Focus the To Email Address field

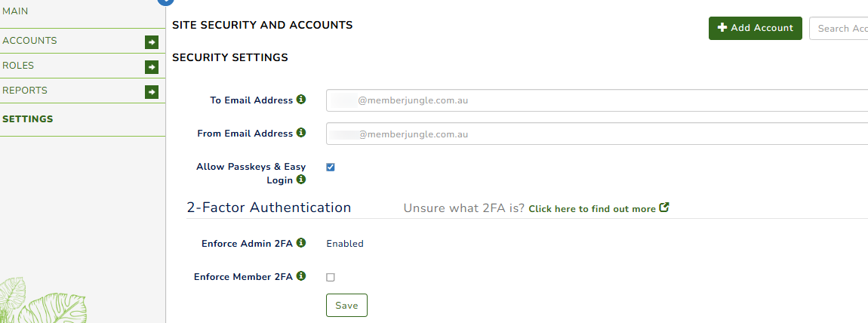point(597,100)
